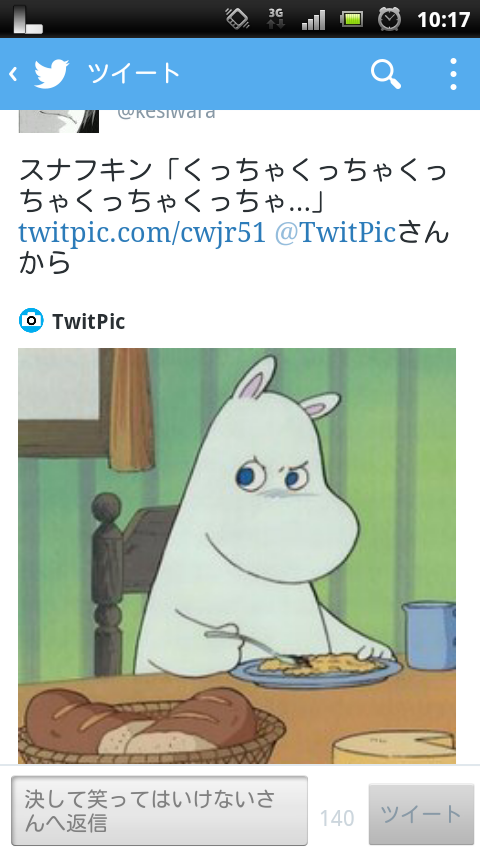The image size is (480, 854).
Task: Tap the TwitPic camera logo icon
Action: (31, 321)
